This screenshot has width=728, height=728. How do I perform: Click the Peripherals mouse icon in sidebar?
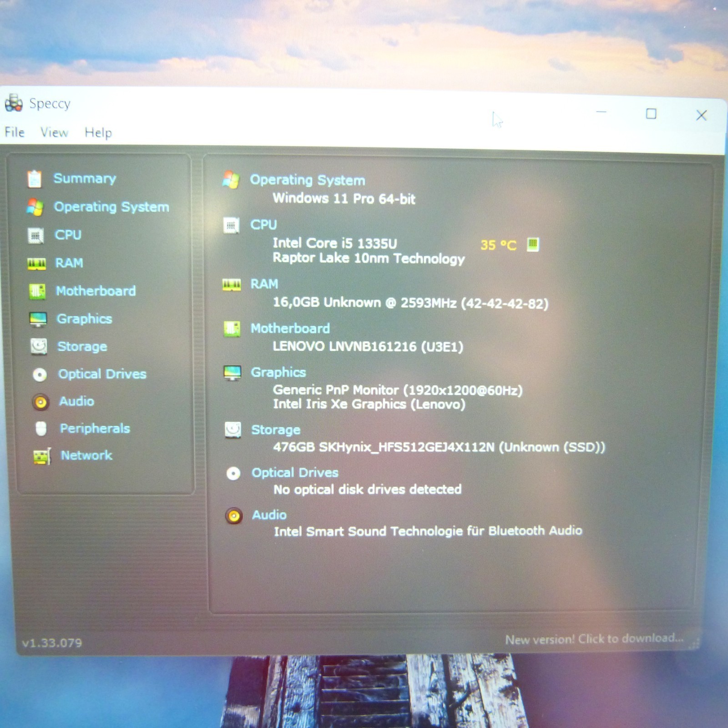(41, 429)
